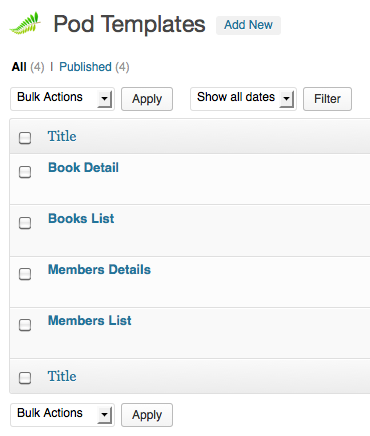Select the Members Details checkbox
The width and height of the screenshot is (370, 436).
click(25, 274)
